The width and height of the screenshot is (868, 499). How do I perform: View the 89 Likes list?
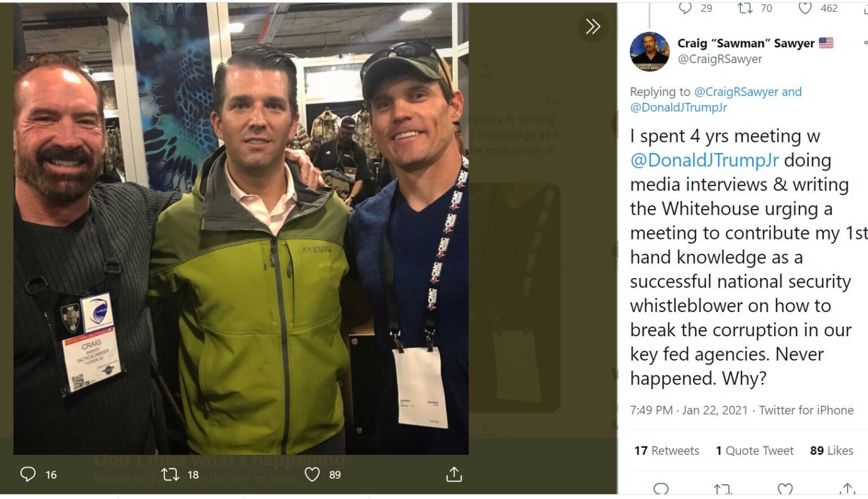[831, 450]
